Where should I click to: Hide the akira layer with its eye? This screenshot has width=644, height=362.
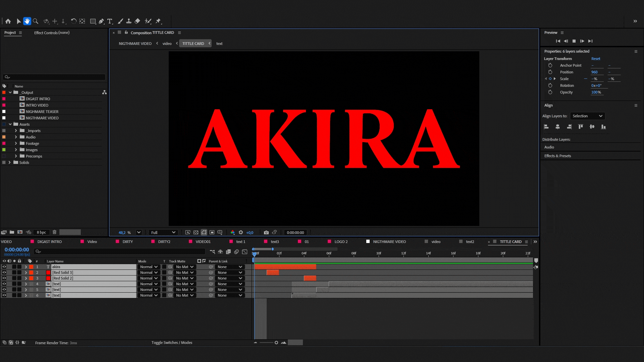tap(4, 267)
